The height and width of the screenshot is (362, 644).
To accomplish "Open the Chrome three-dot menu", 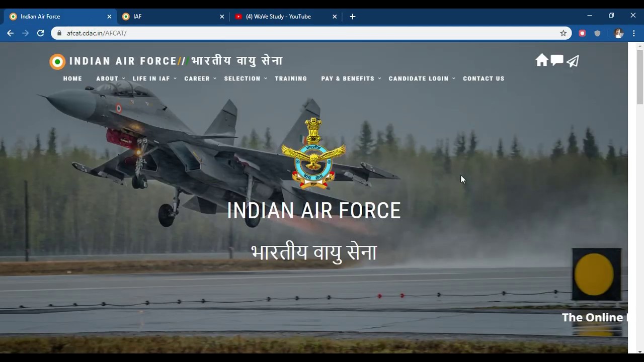I will [634, 33].
